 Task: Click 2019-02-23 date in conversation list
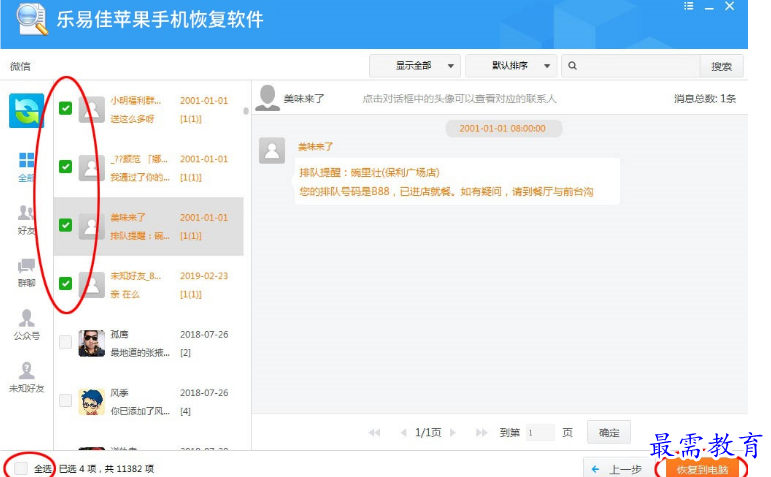coord(204,276)
